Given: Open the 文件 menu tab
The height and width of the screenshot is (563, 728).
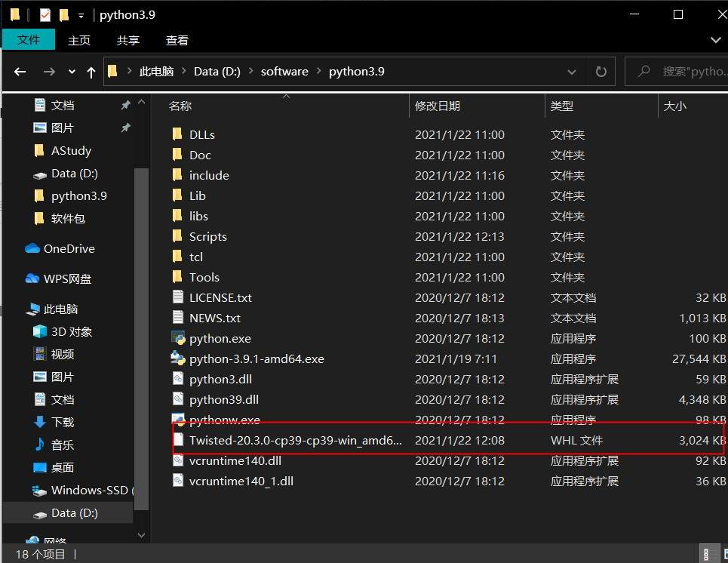Looking at the screenshot, I should pyautogui.click(x=29, y=39).
